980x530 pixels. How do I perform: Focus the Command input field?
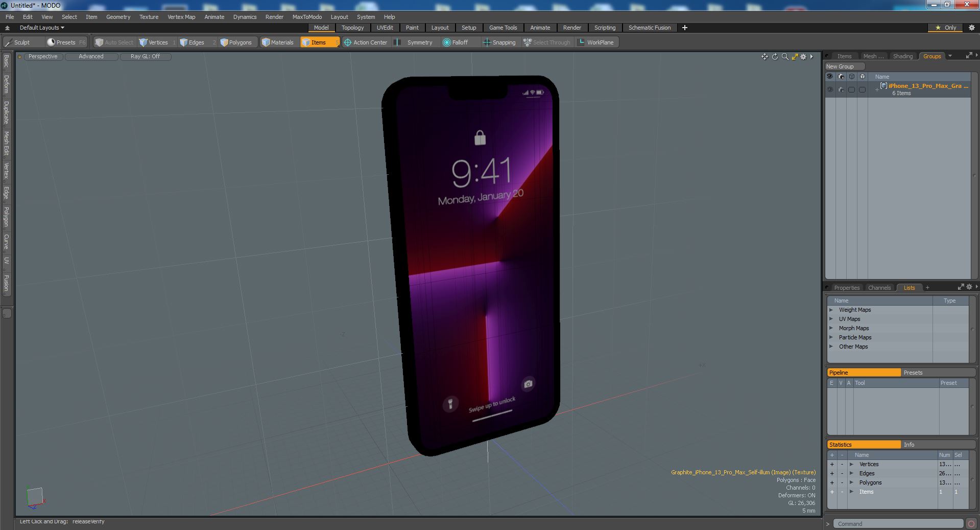click(898, 523)
